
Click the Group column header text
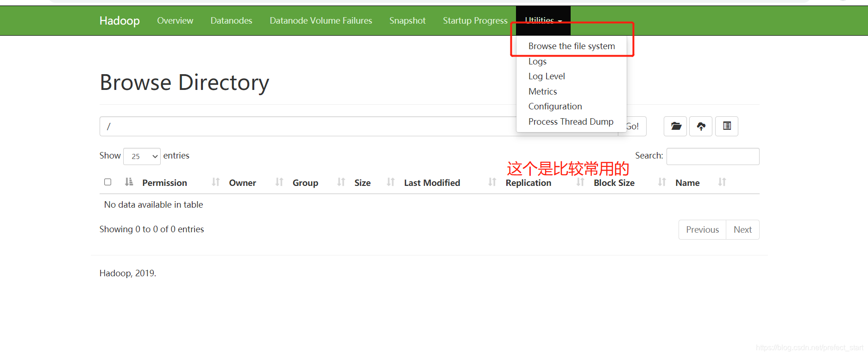305,183
